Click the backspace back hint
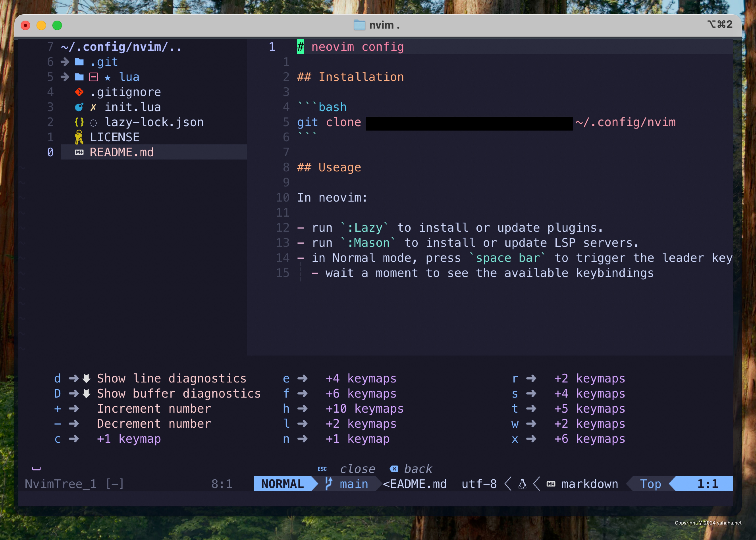The height and width of the screenshot is (540, 756). point(411,469)
